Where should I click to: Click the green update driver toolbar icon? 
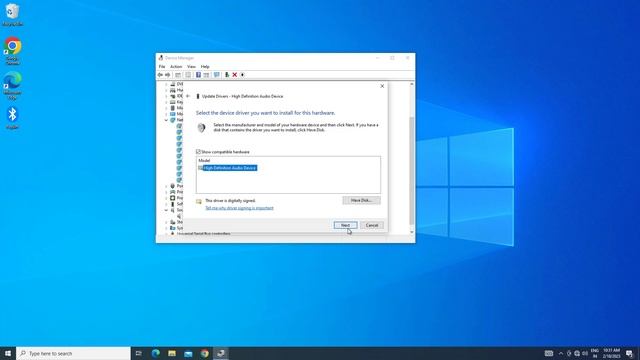tap(227, 75)
